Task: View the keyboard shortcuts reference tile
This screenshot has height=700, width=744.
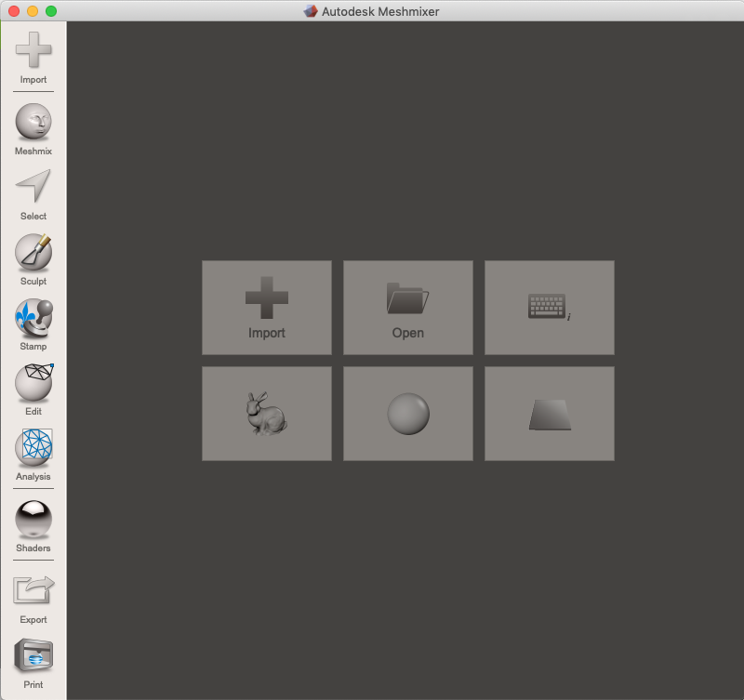Action: coord(549,307)
